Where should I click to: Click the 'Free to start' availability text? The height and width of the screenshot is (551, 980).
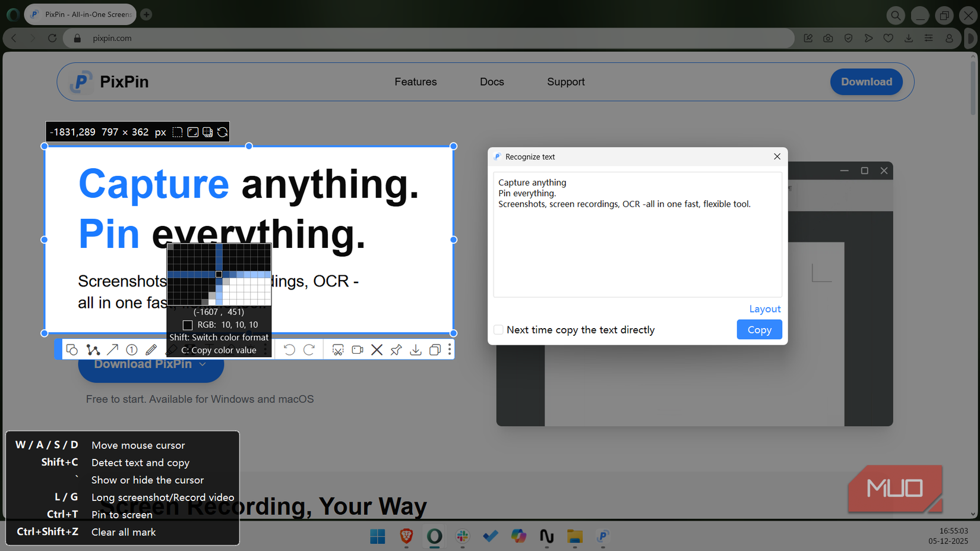coord(200,399)
